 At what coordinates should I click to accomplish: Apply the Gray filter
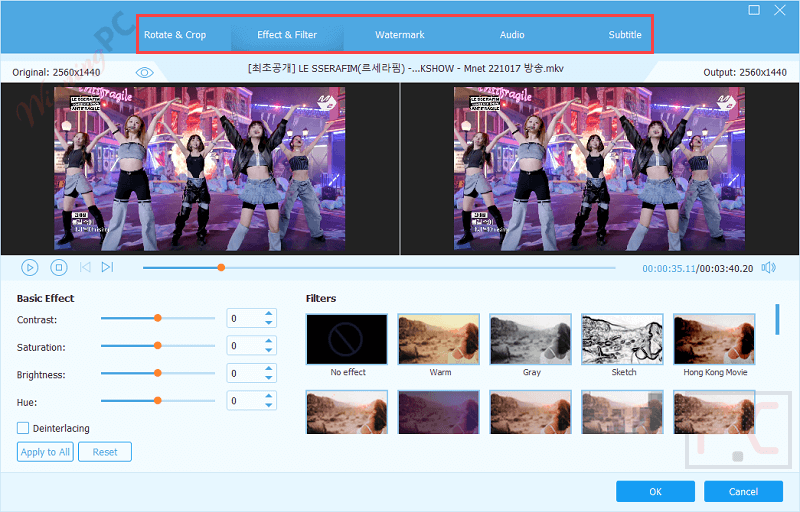(x=531, y=339)
